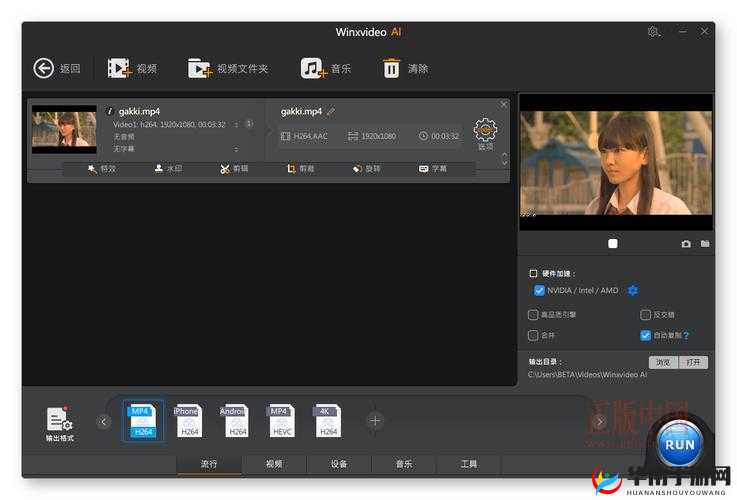
Task: Add a video file via 视频 icon
Action: coord(119,69)
